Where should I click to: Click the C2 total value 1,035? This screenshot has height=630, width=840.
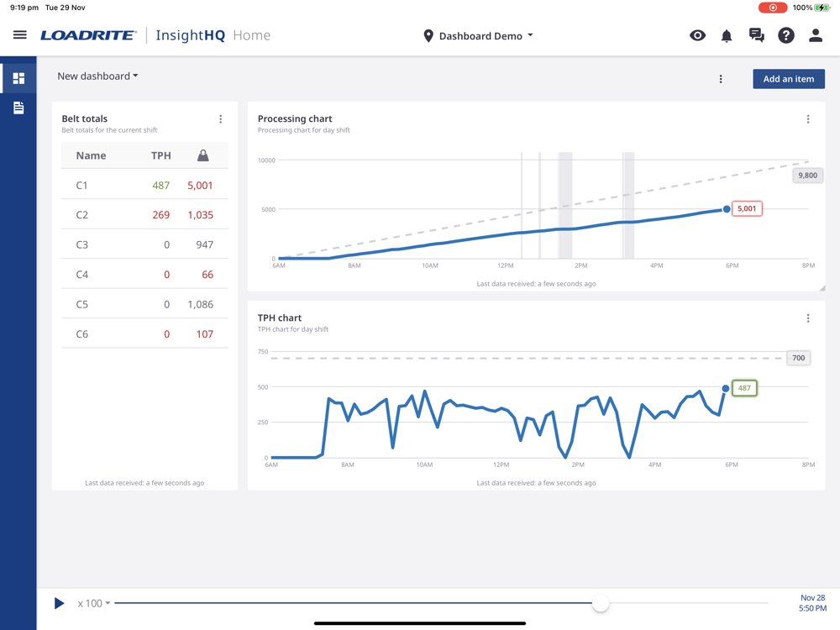pyautogui.click(x=201, y=215)
